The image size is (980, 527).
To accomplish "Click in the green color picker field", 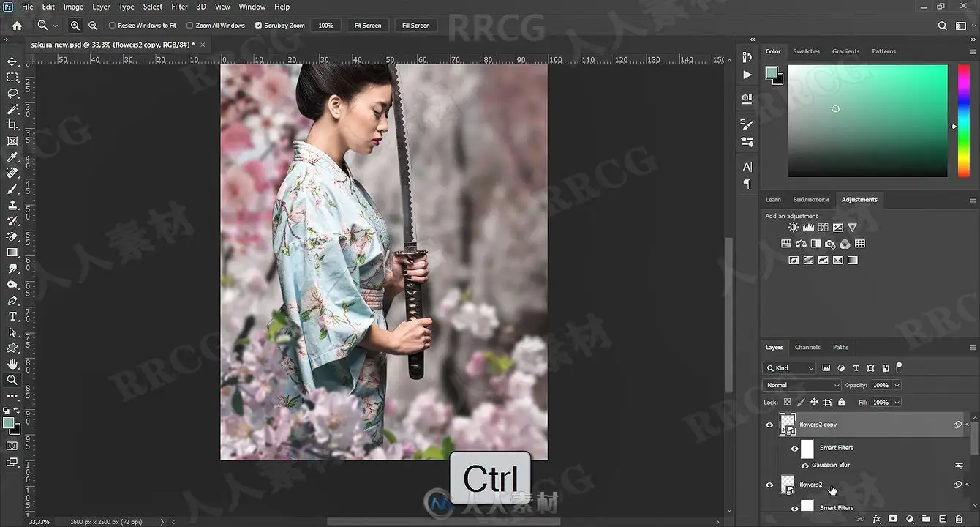I will [867, 121].
